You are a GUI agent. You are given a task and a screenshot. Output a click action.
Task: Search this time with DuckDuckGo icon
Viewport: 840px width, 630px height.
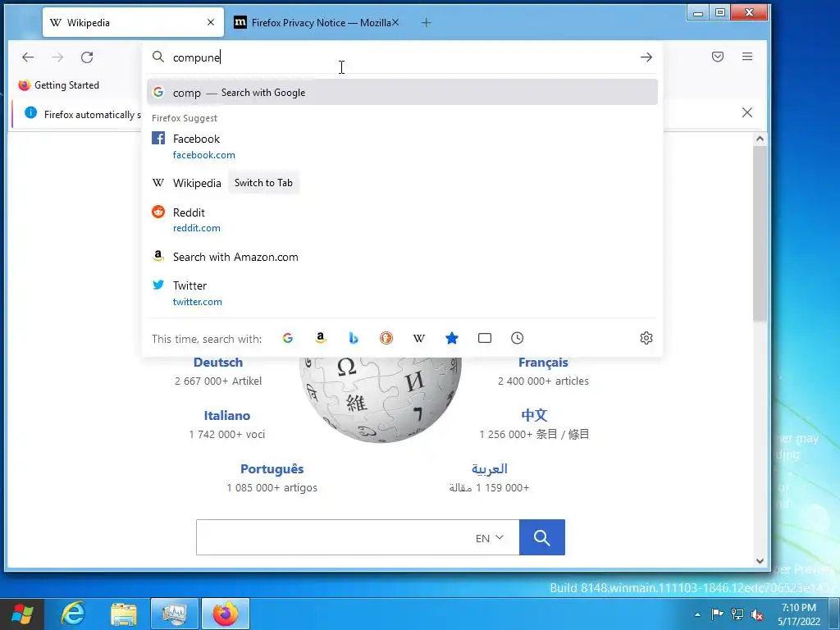386,338
